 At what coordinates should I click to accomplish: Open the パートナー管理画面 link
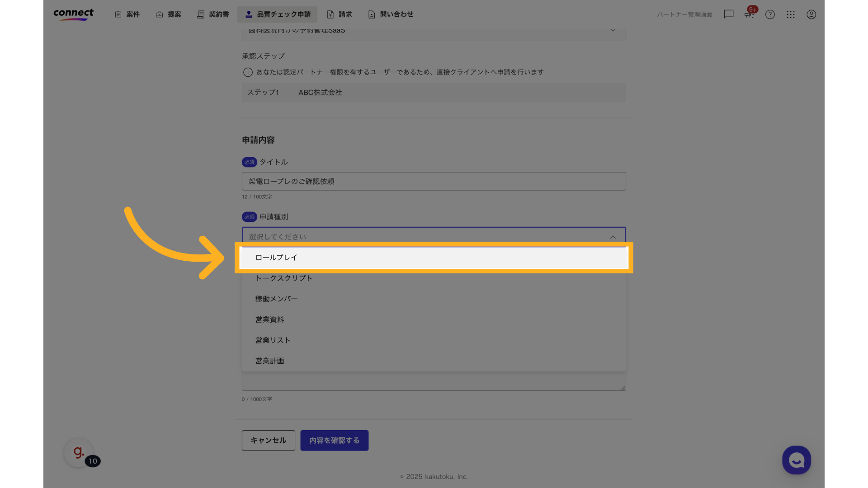(684, 14)
